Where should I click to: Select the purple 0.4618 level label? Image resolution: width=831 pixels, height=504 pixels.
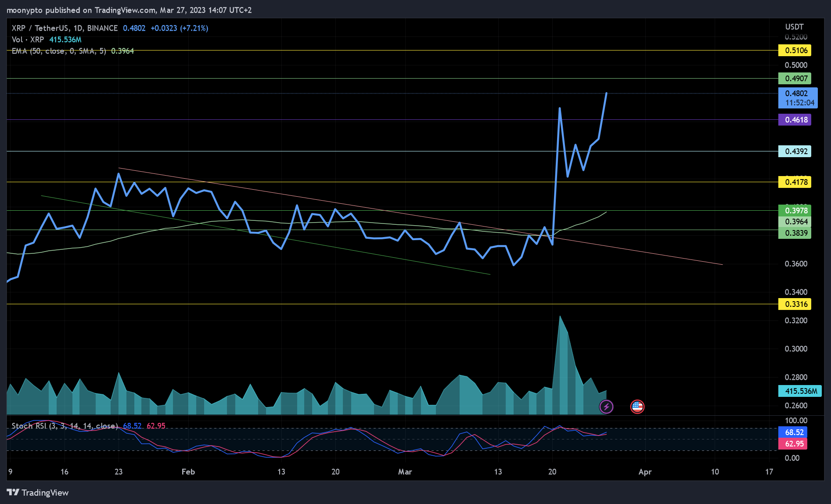click(795, 119)
